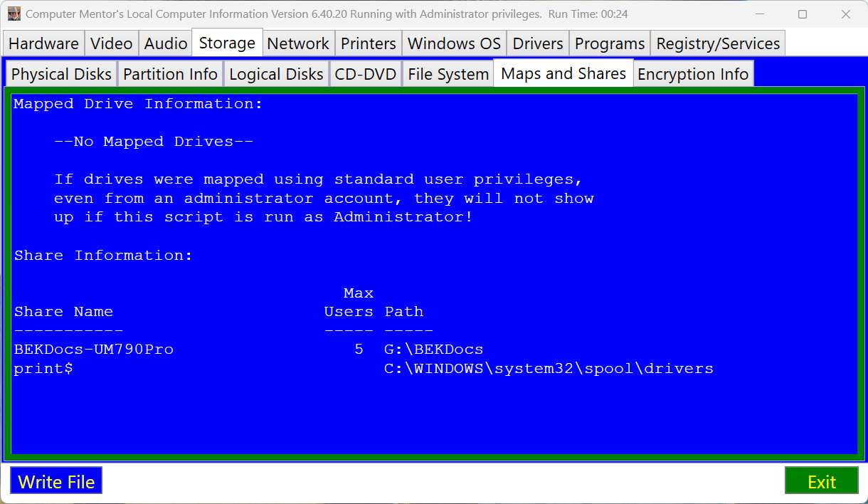Open the Hardware tab
This screenshot has width=868, height=504.
(43, 43)
